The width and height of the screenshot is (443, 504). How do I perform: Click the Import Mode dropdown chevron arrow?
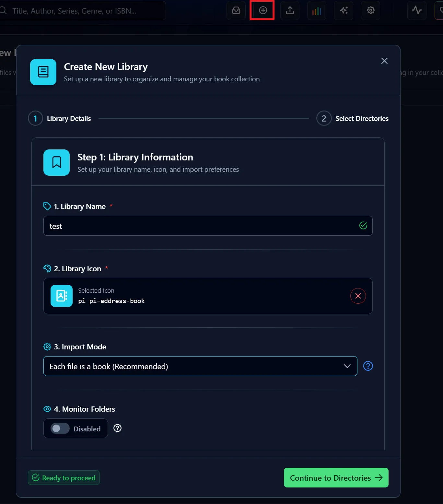click(347, 366)
